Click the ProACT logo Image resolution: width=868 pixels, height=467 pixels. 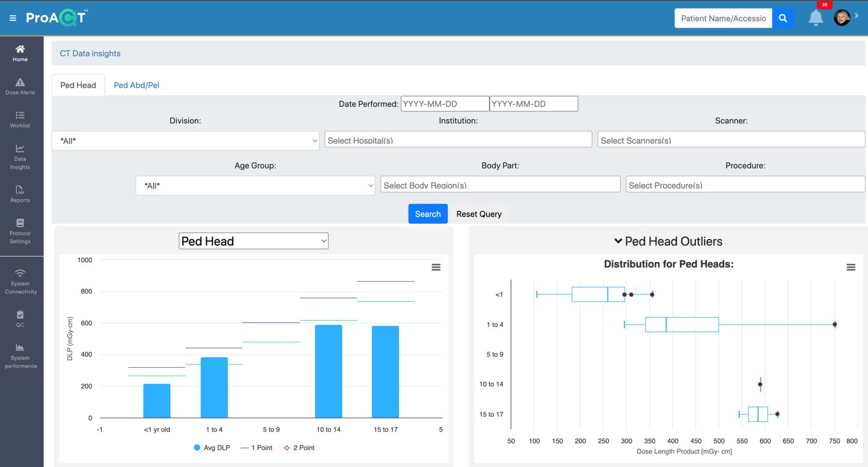click(x=57, y=17)
